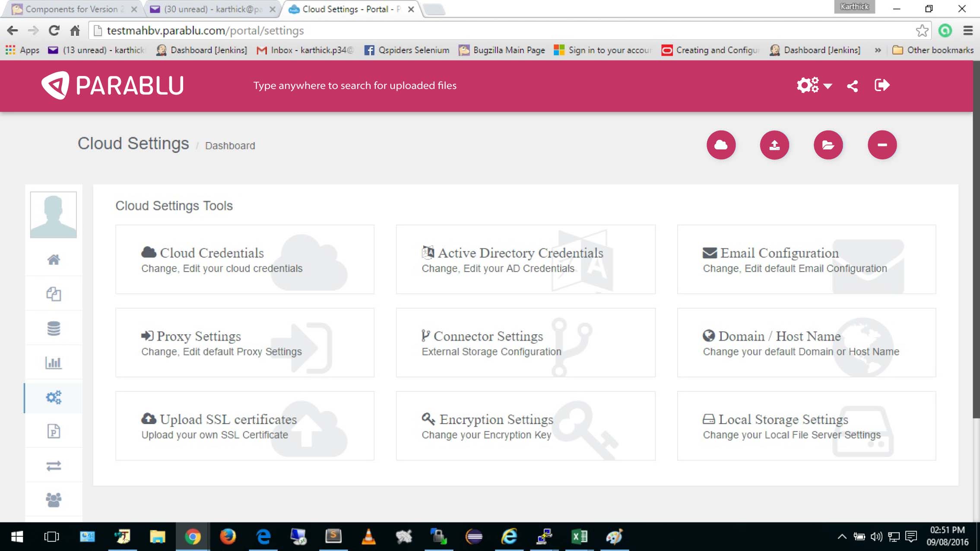Click the logout icon in header

882,85
